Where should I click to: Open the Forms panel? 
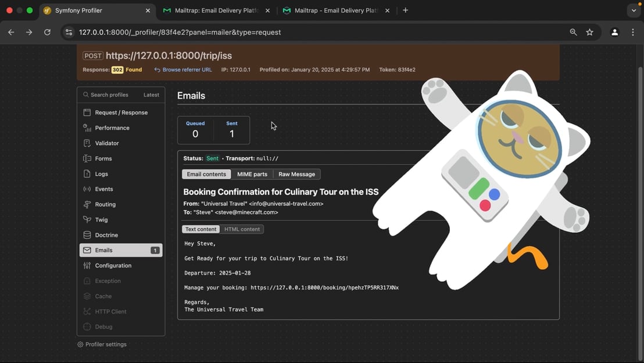coord(103,159)
